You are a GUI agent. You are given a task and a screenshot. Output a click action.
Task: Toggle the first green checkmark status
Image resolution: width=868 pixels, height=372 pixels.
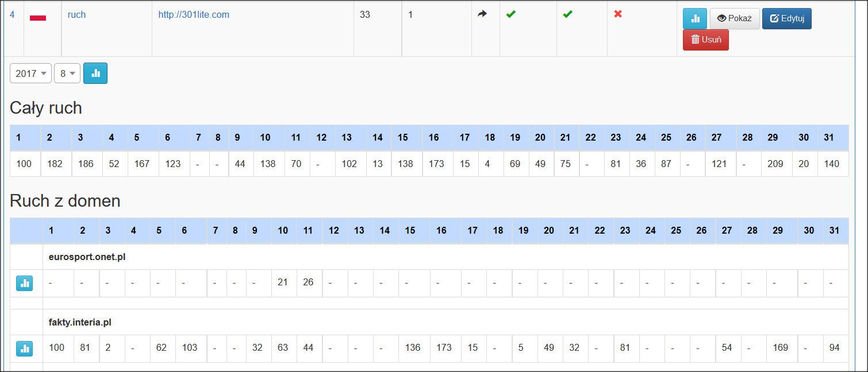[x=510, y=14]
